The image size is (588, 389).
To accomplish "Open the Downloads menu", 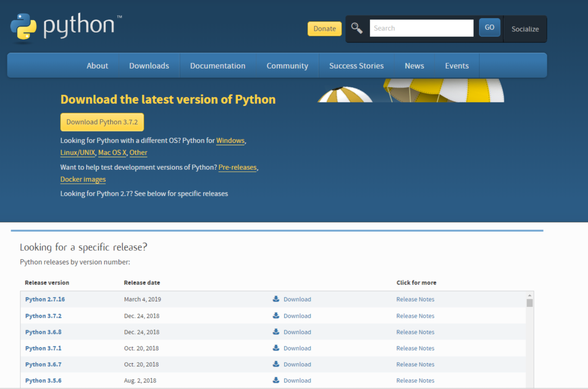I will 149,66.
